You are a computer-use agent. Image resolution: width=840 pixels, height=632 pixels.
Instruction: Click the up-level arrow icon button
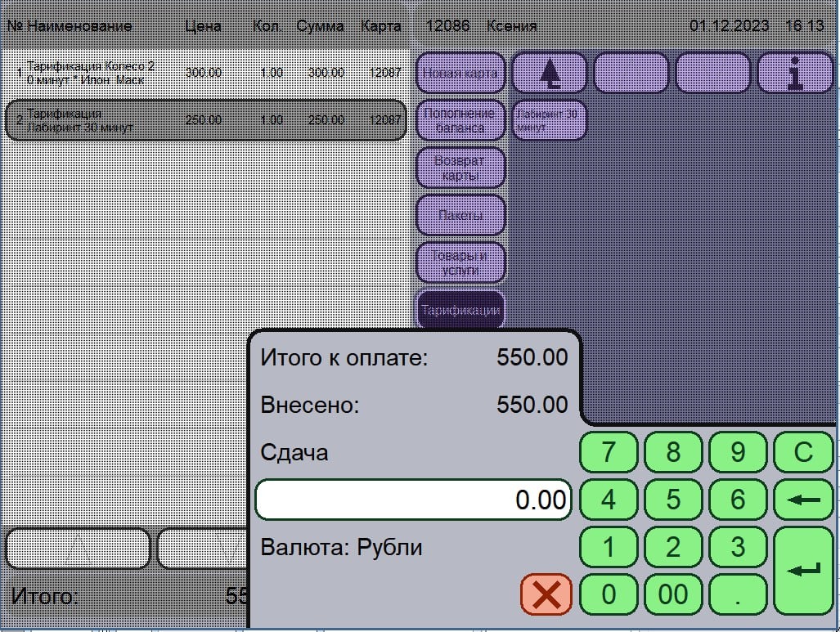pyautogui.click(x=549, y=73)
